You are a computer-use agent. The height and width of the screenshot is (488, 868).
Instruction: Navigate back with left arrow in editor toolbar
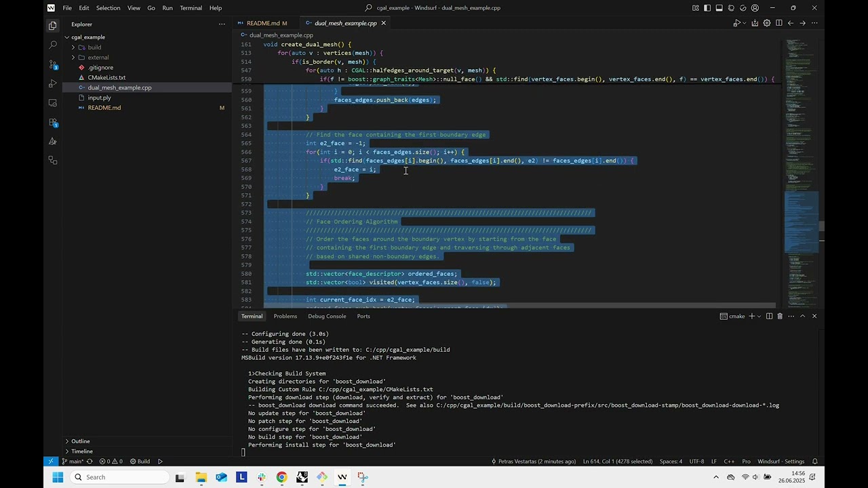(791, 23)
